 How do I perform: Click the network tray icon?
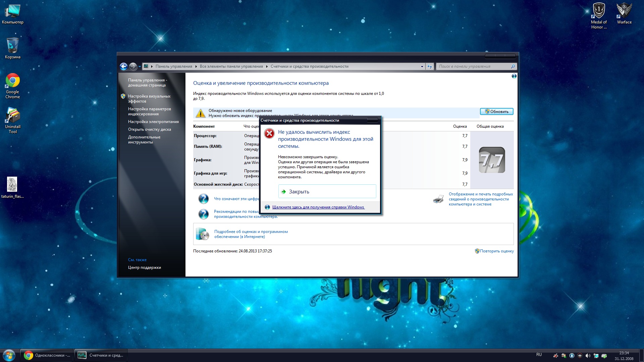[596, 356]
